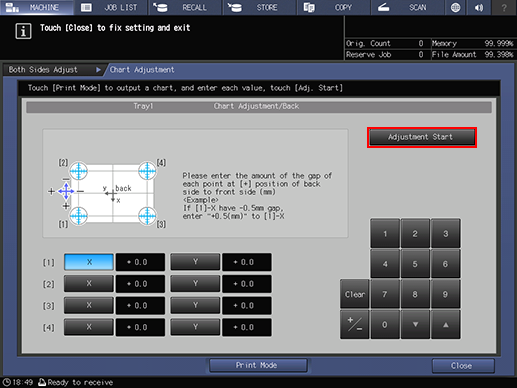517x388 pixels.
Task: Select the [3] X button
Action: [x=89, y=305]
